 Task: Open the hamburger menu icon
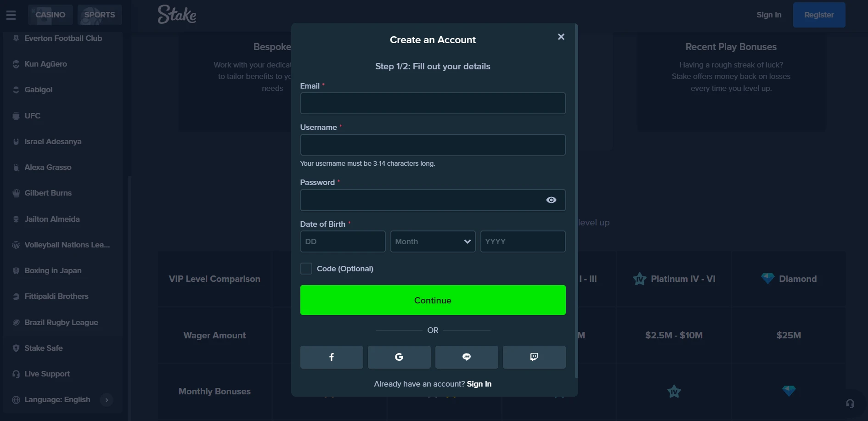pos(11,15)
